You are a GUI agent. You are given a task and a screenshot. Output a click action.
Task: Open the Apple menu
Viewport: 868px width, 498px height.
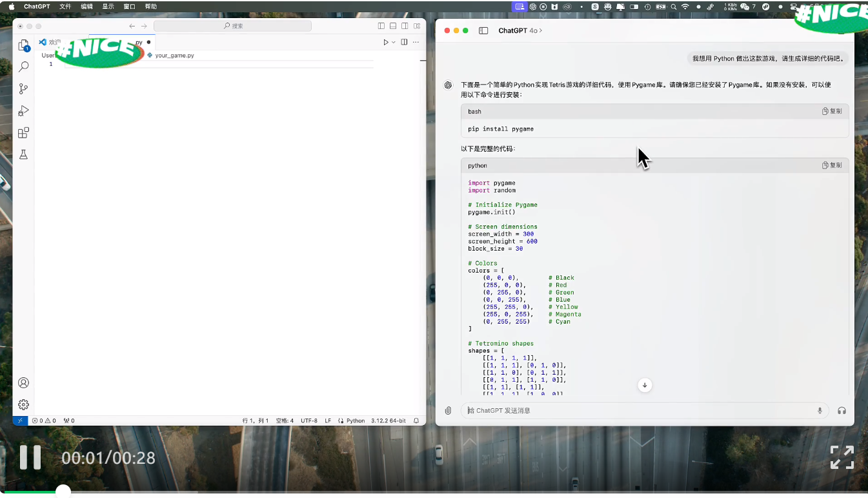coord(11,6)
